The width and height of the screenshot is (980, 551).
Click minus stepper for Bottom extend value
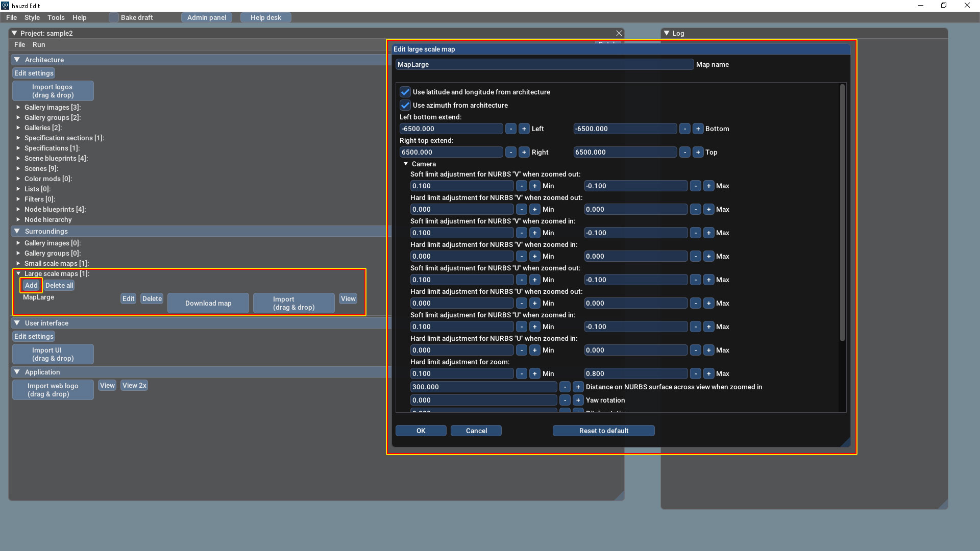[x=685, y=129]
